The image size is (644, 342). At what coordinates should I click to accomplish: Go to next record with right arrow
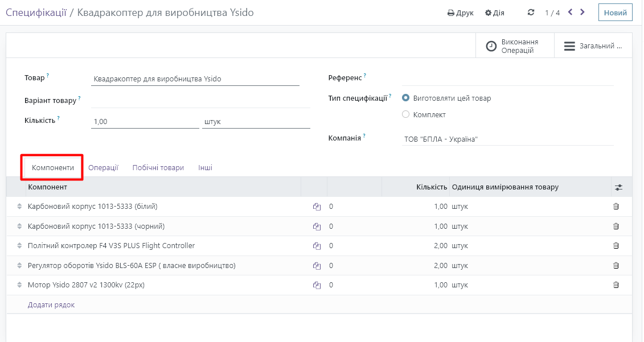(x=583, y=12)
